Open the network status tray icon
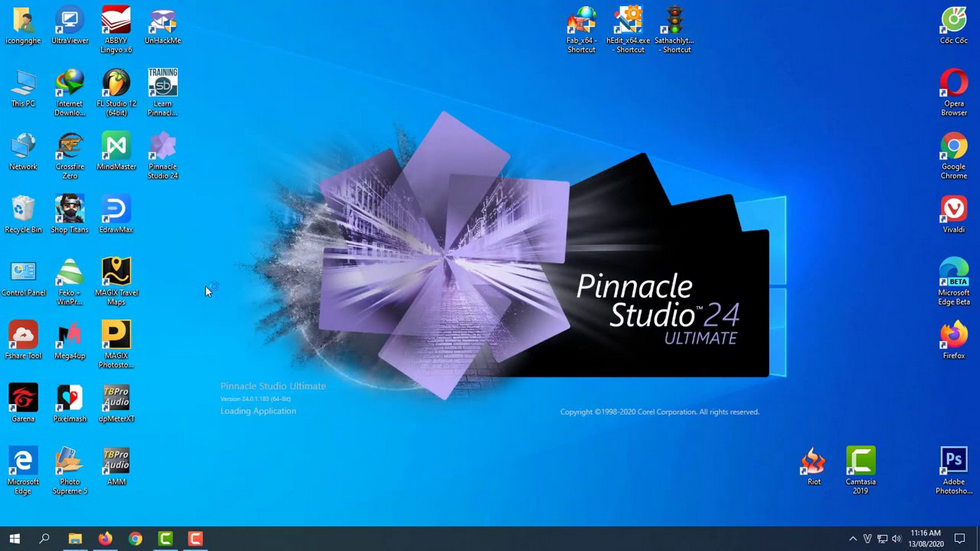This screenshot has height=551, width=980. 882,539
